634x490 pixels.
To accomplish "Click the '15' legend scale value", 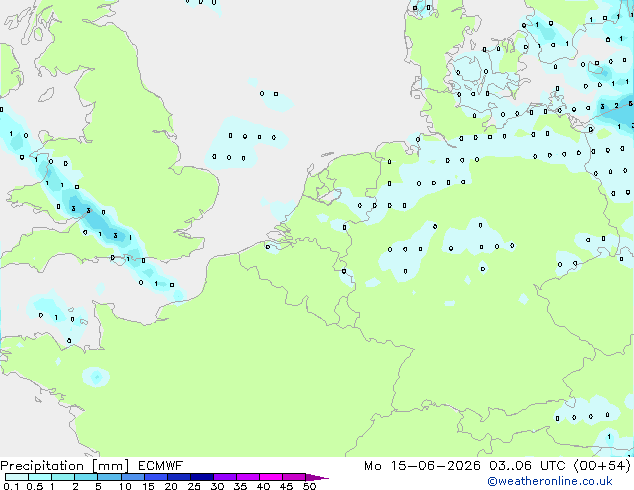I will pos(148,486).
